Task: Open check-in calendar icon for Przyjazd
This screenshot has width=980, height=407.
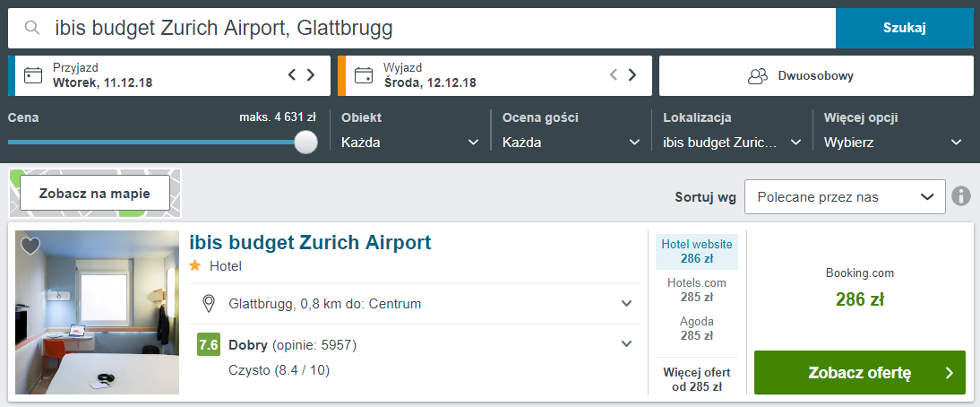Action: click(33, 75)
